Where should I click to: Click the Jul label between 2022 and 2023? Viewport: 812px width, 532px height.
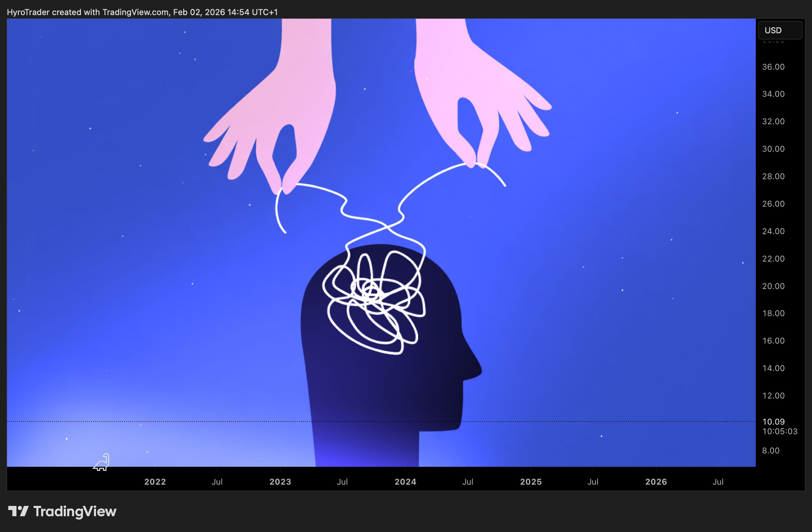(217, 482)
